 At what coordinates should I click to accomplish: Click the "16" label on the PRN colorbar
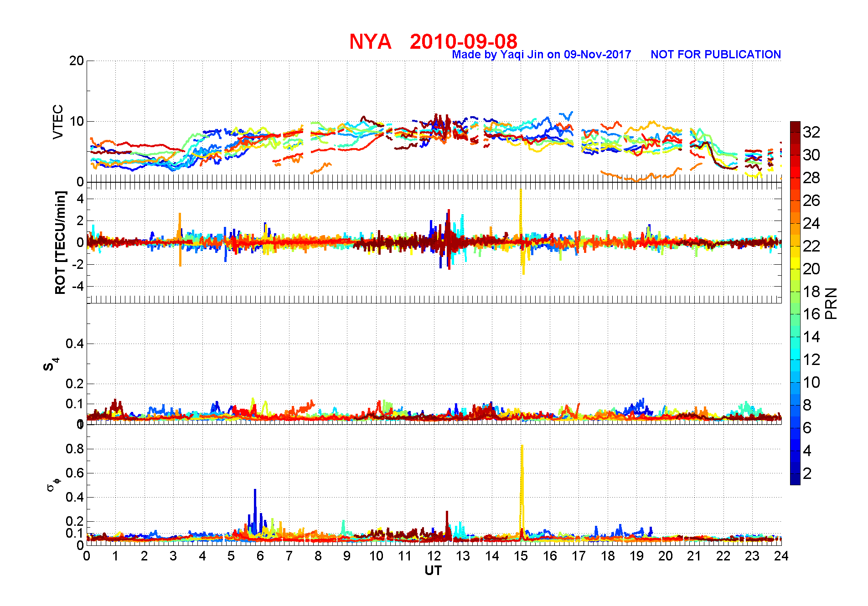[x=811, y=314]
